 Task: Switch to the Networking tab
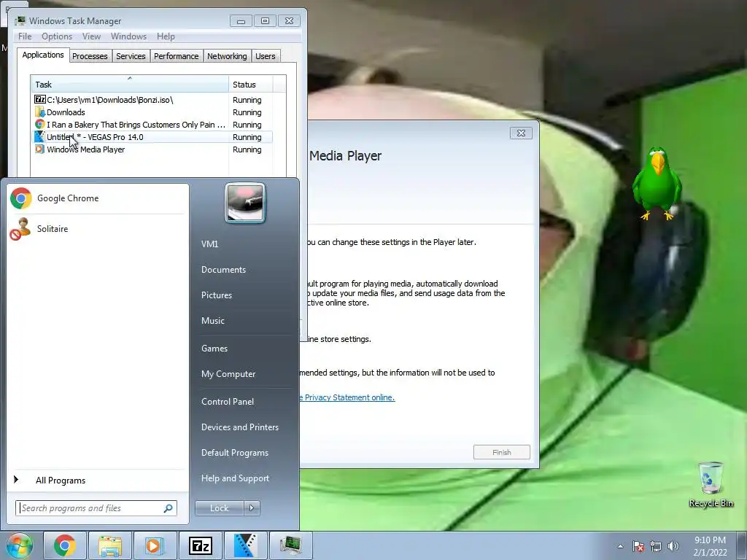(x=227, y=56)
